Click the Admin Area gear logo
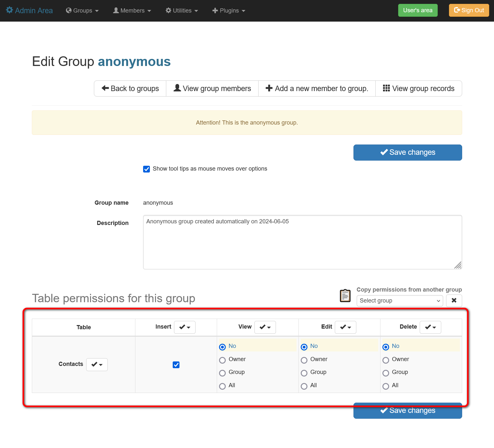The image size is (494, 448). (x=10, y=10)
